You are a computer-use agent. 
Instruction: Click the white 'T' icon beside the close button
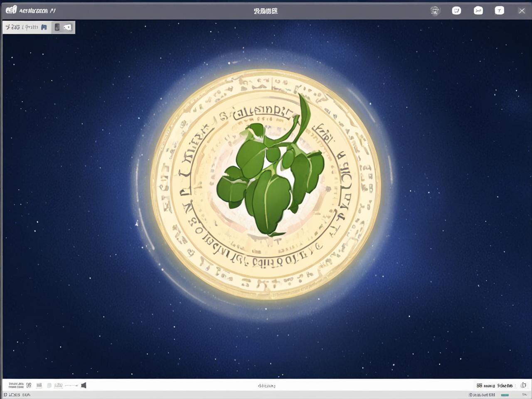point(500,11)
